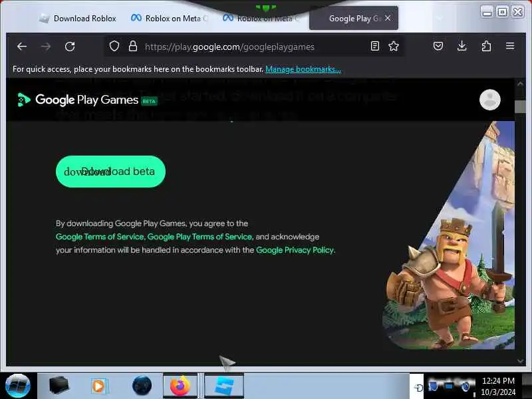The image size is (532, 399).
Task: Select the Roblox taskbar icon
Action: pos(224,386)
